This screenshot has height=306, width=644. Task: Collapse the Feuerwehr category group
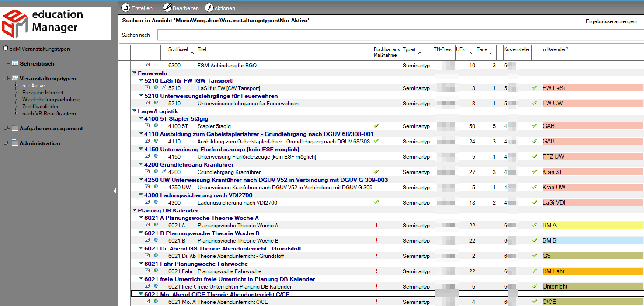[134, 73]
